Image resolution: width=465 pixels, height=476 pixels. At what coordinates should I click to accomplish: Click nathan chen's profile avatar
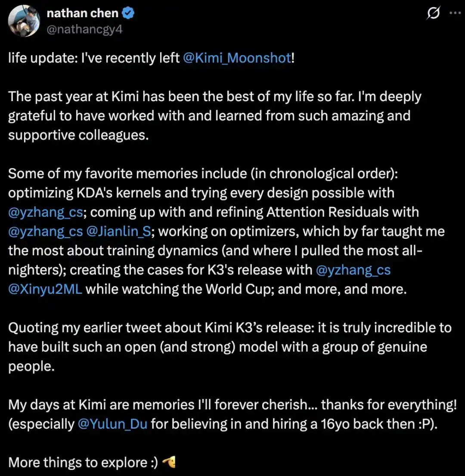(x=24, y=21)
